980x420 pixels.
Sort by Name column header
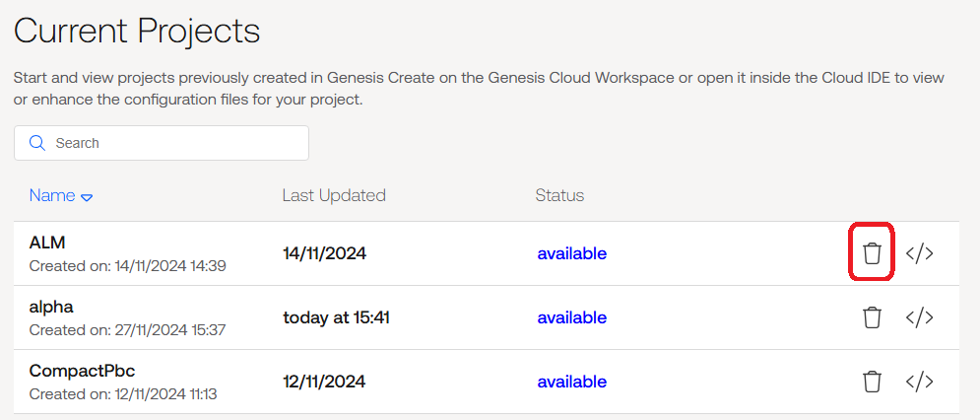click(x=52, y=195)
